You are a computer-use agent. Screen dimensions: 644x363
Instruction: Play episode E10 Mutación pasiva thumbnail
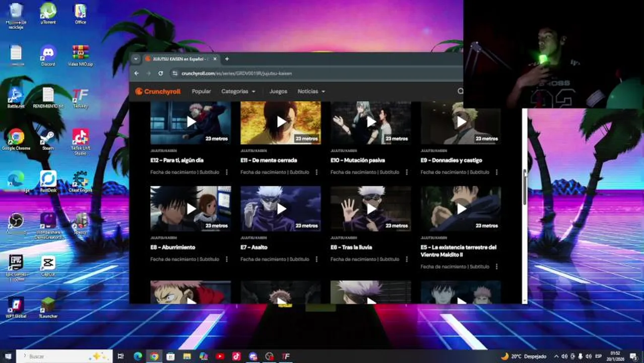(371, 123)
